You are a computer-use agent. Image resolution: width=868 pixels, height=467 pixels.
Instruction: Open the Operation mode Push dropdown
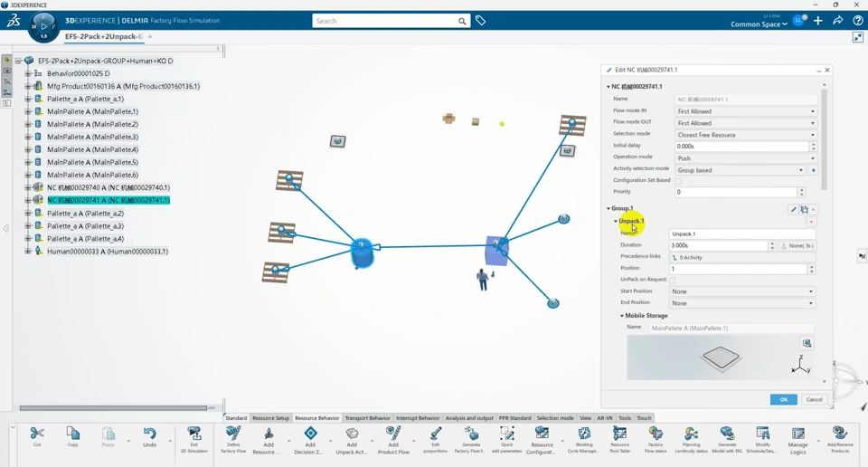746,158
